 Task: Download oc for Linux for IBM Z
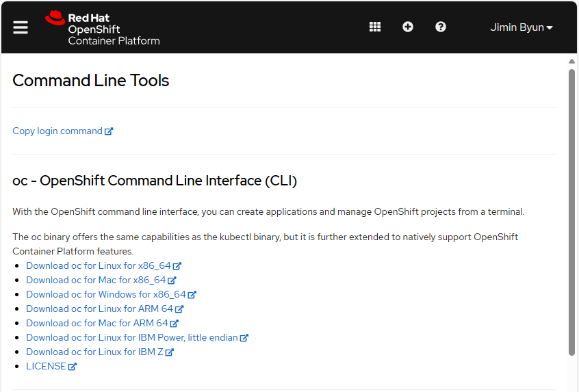pyautogui.click(x=94, y=352)
